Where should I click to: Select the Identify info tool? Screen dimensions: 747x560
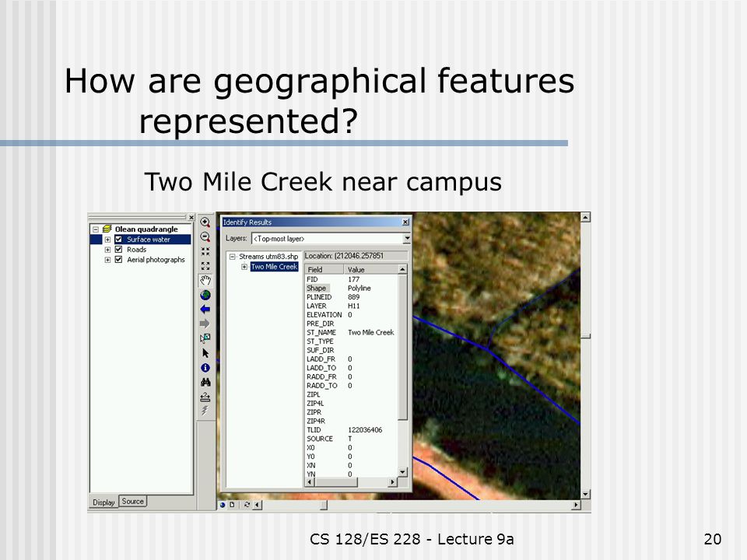(x=205, y=368)
